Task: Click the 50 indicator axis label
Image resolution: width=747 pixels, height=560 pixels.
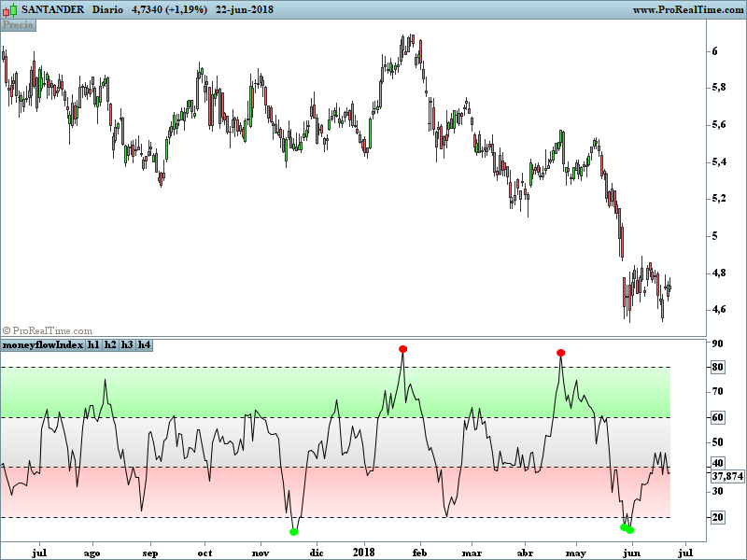Action: [x=717, y=442]
